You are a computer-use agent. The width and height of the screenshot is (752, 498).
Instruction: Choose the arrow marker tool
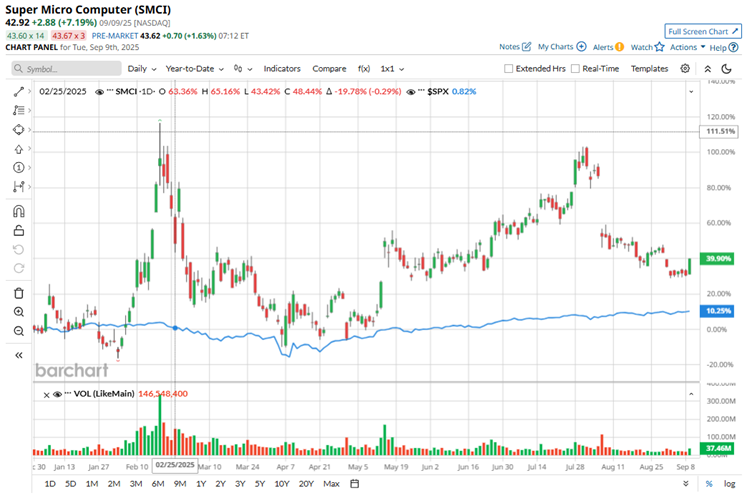click(18, 149)
